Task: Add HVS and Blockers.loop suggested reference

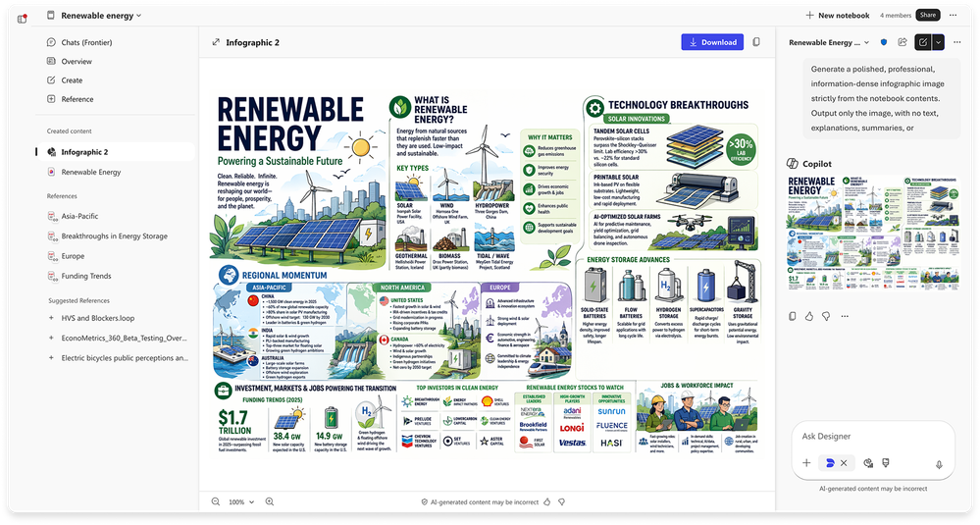Action: 51,318
